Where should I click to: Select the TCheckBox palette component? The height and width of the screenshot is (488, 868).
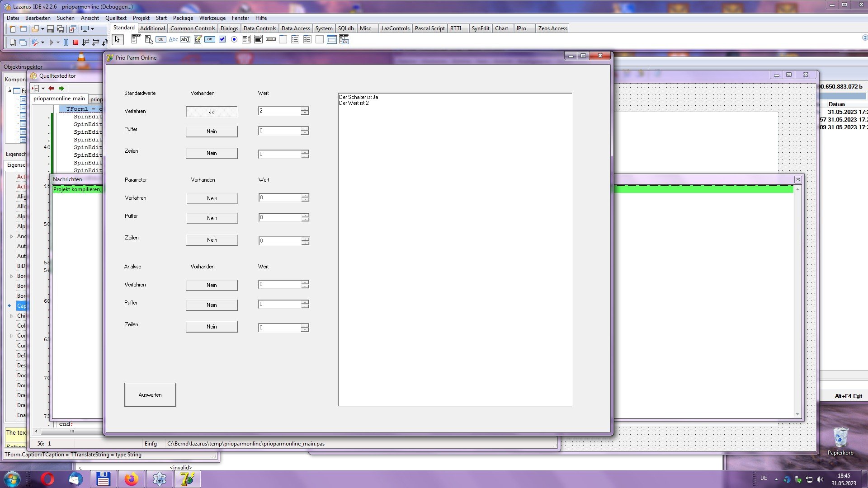pyautogui.click(x=222, y=40)
